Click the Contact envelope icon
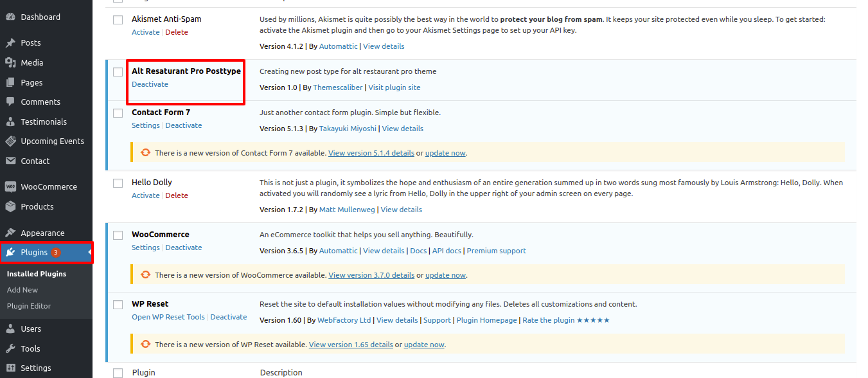 coord(10,161)
